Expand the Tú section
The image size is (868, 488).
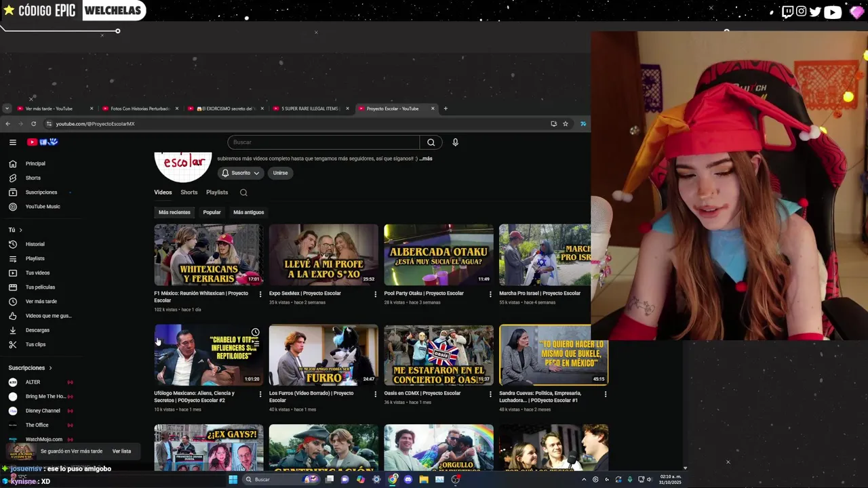coord(16,230)
